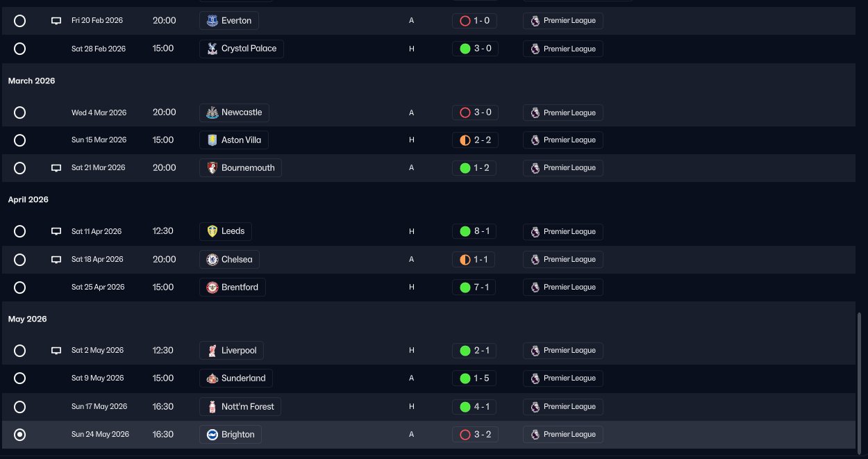The image size is (868, 459).
Task: Click the Premier League tag on Leeds row
Action: click(x=563, y=231)
